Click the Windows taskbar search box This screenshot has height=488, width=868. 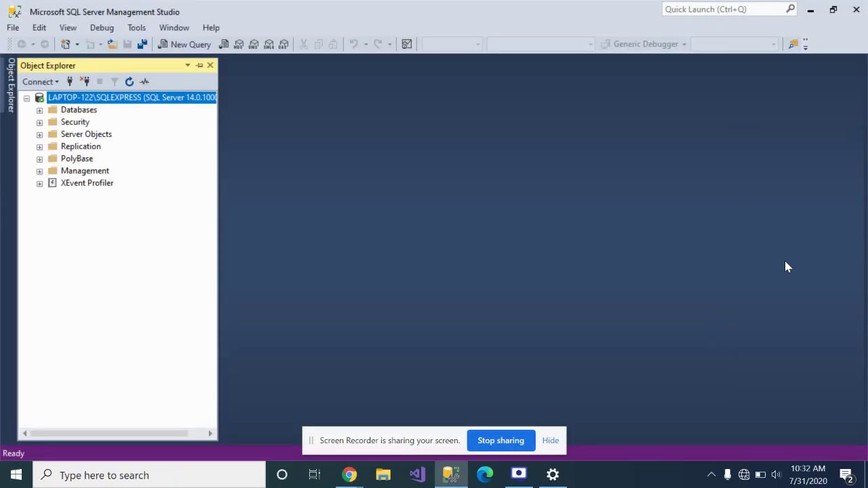click(149, 475)
